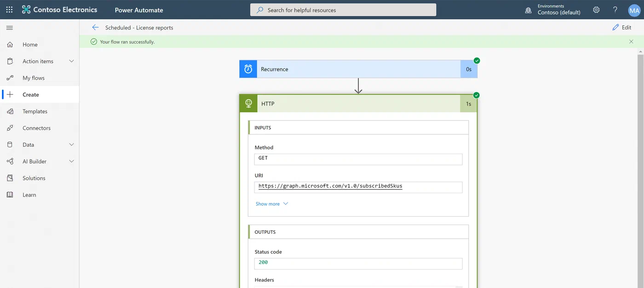644x288 pixels.
Task: Click the 'Your flow ran successfully.' message
Action: pos(127,42)
